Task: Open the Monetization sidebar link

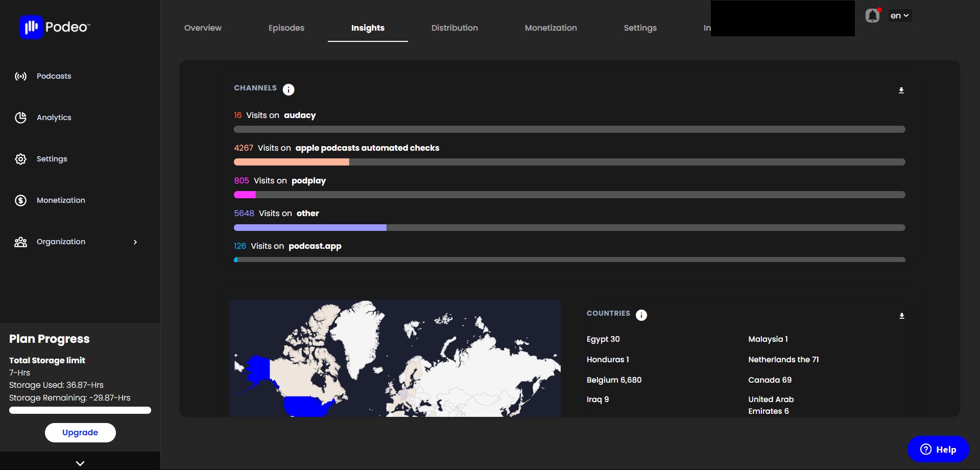Action: pyautogui.click(x=61, y=200)
